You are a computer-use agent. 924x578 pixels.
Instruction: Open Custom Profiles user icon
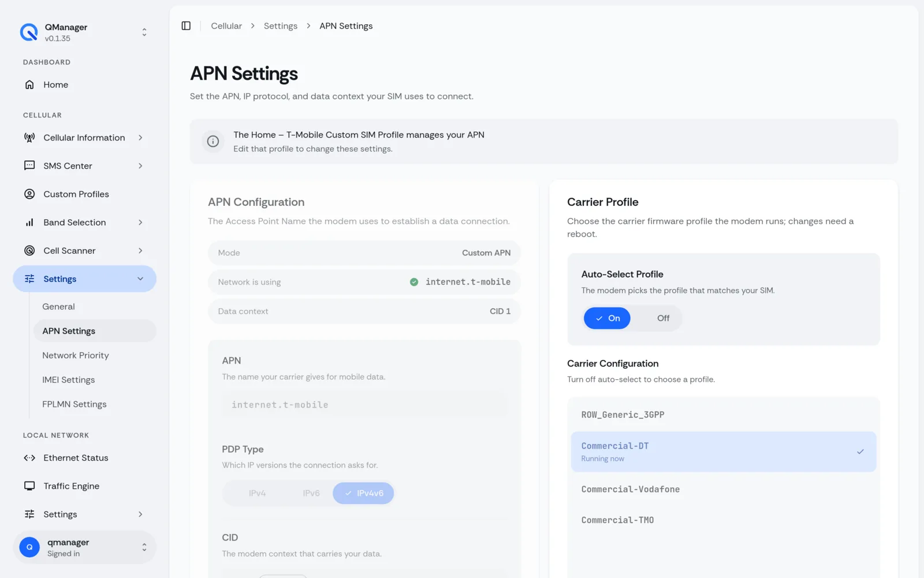pyautogui.click(x=29, y=194)
